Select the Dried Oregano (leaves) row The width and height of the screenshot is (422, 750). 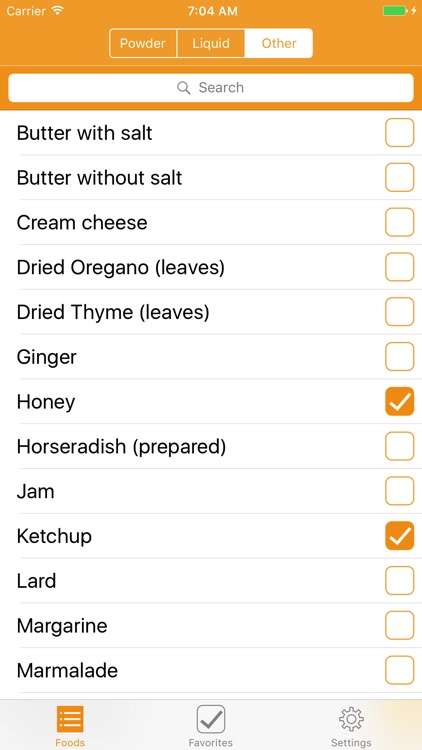[x=211, y=267]
